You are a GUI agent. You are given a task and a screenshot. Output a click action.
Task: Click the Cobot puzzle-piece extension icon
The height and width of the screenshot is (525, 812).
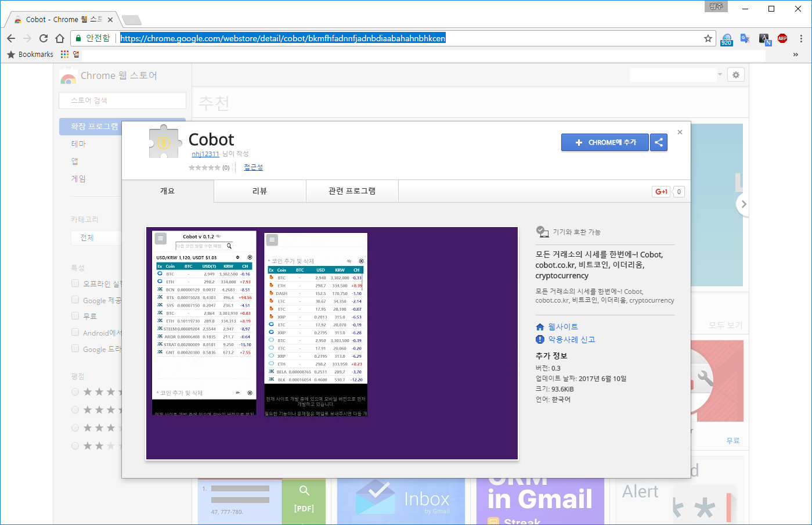tap(164, 142)
